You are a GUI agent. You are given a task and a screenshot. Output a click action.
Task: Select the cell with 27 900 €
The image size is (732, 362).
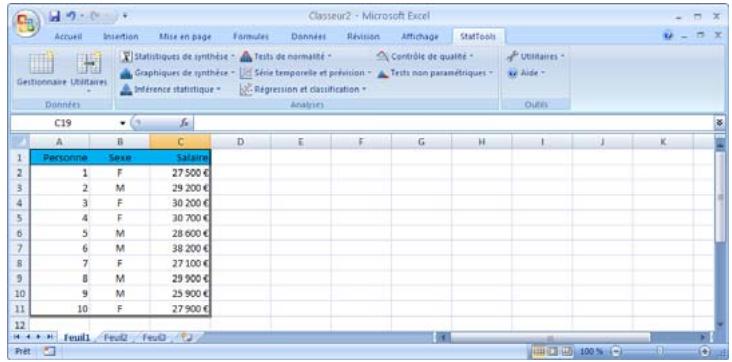(x=180, y=309)
